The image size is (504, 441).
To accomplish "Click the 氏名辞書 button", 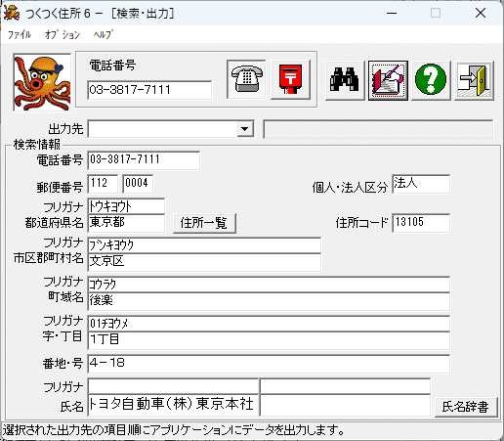I will point(466,407).
